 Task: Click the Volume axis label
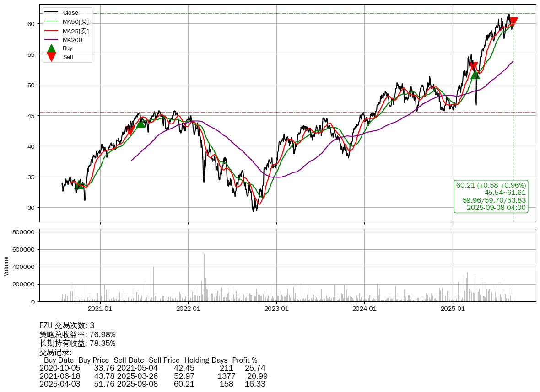(6, 266)
